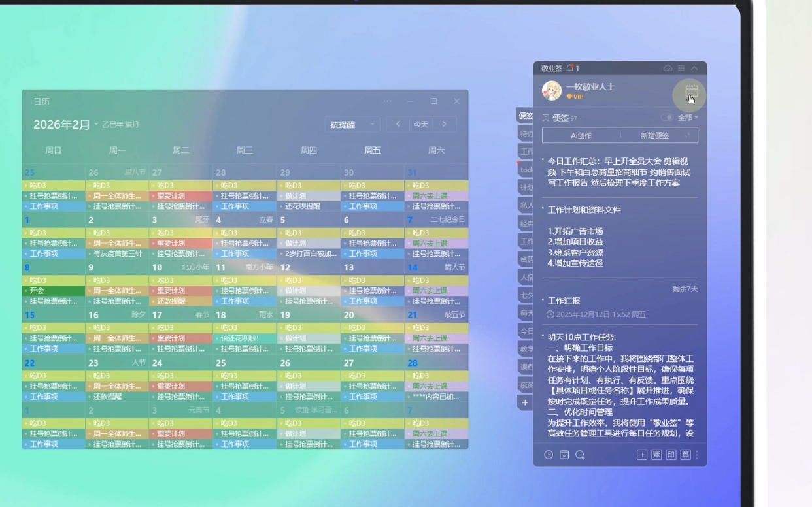This screenshot has width=812, height=507.
Task: Click the 算 icon at panel bottom
Action: click(685, 455)
